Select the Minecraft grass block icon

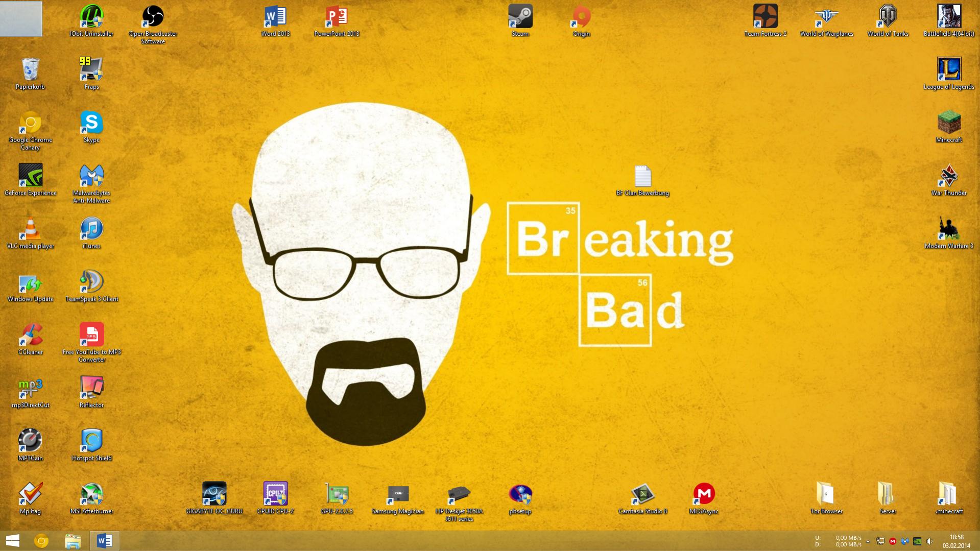[949, 127]
